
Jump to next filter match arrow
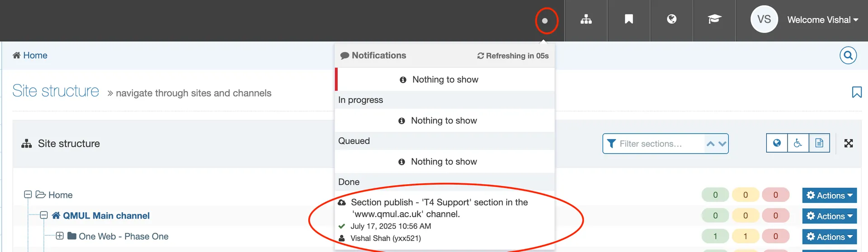pyautogui.click(x=722, y=144)
